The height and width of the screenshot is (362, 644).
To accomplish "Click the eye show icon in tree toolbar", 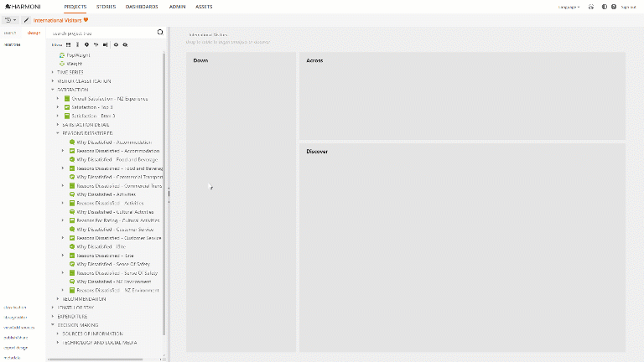I will pos(116,44).
